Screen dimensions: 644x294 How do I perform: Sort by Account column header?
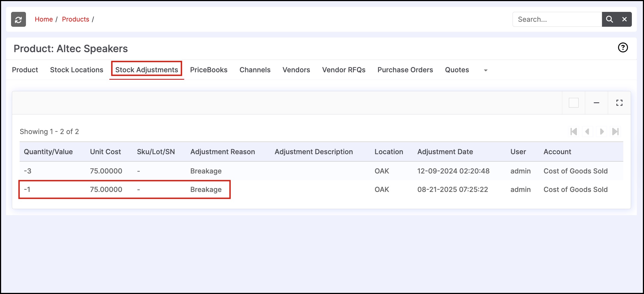tap(557, 152)
